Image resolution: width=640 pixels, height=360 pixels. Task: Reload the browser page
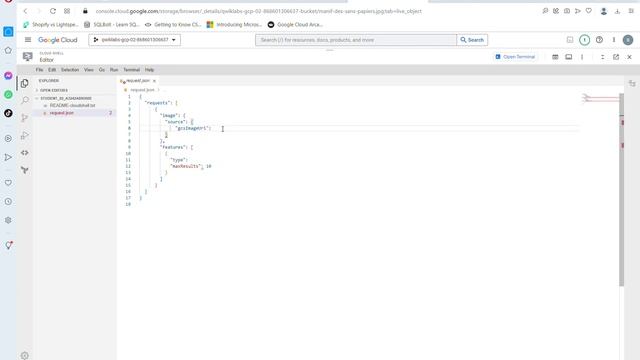[x=53, y=11]
